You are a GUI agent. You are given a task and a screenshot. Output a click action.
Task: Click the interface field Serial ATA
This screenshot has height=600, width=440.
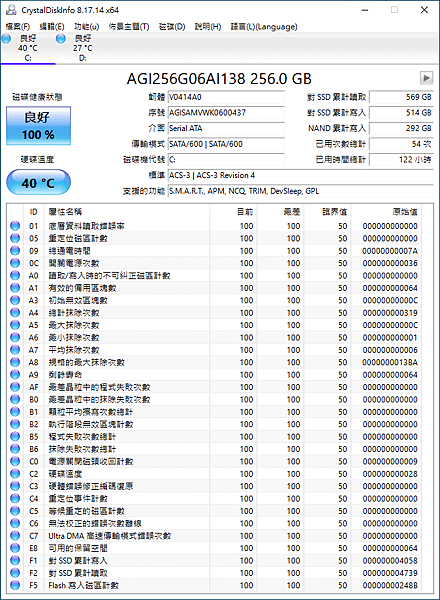[x=226, y=128]
